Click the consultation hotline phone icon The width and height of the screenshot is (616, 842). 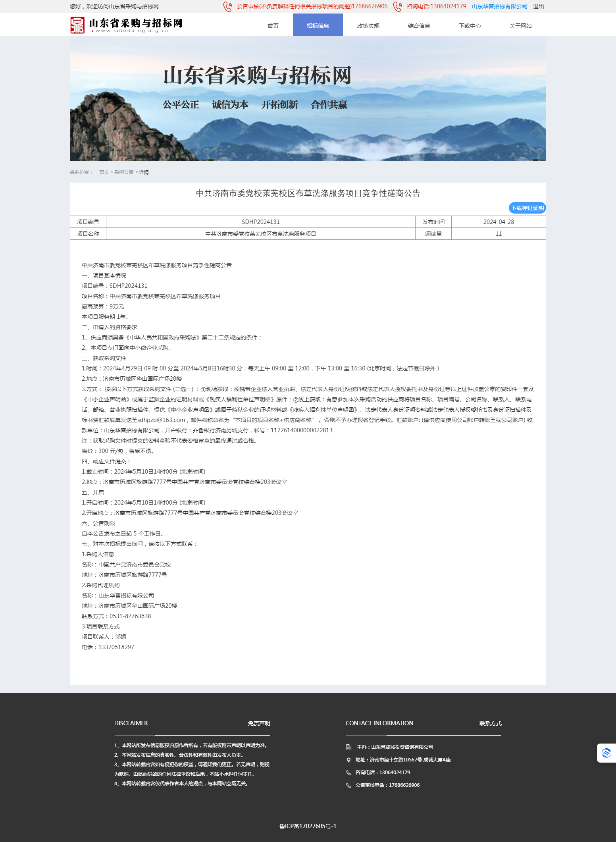pyautogui.click(x=397, y=7)
